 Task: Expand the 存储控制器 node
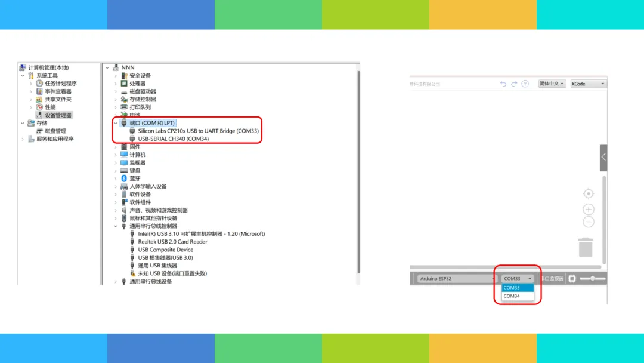(116, 100)
